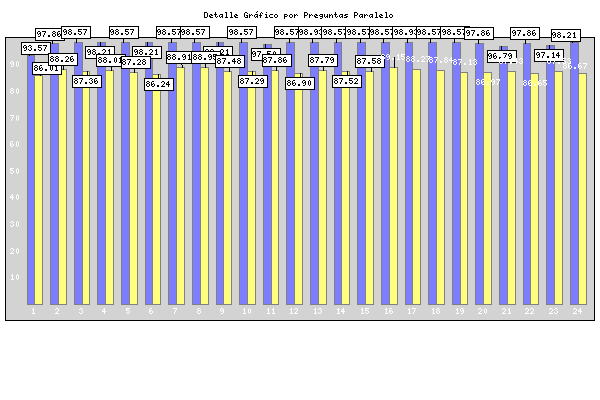The image size is (600, 400).
Task: Click x-axis label 11
Action: [x=271, y=312]
